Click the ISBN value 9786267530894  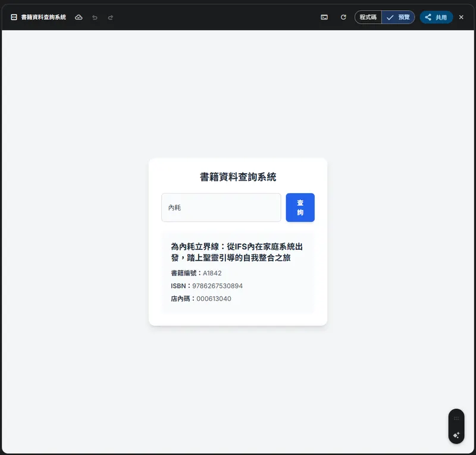click(217, 286)
